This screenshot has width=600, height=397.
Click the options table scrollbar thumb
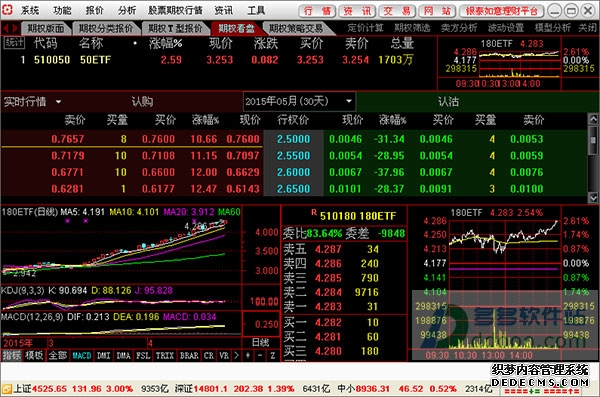pyautogui.click(x=593, y=140)
